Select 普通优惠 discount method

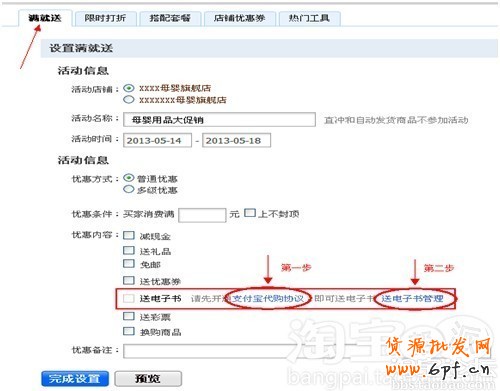129,178
